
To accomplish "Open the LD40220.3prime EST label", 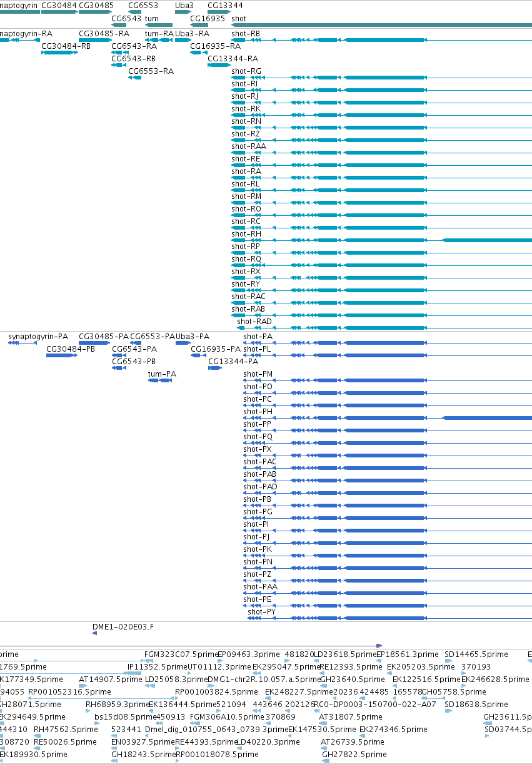I will tap(267, 741).
